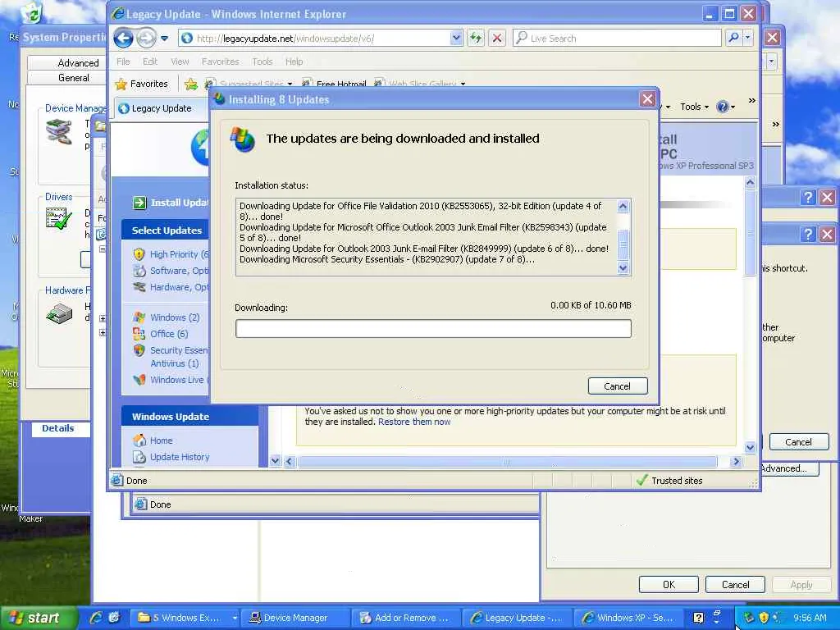Screen dimensions: 840x630
Task: Click the Restore them now link
Action: [x=414, y=422]
